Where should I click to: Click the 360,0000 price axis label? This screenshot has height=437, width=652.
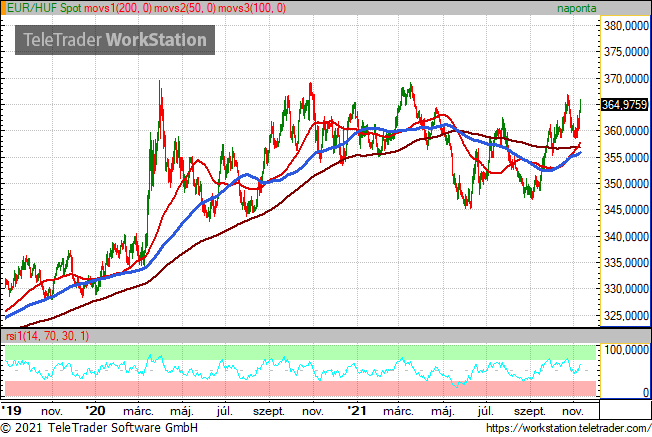coord(626,131)
